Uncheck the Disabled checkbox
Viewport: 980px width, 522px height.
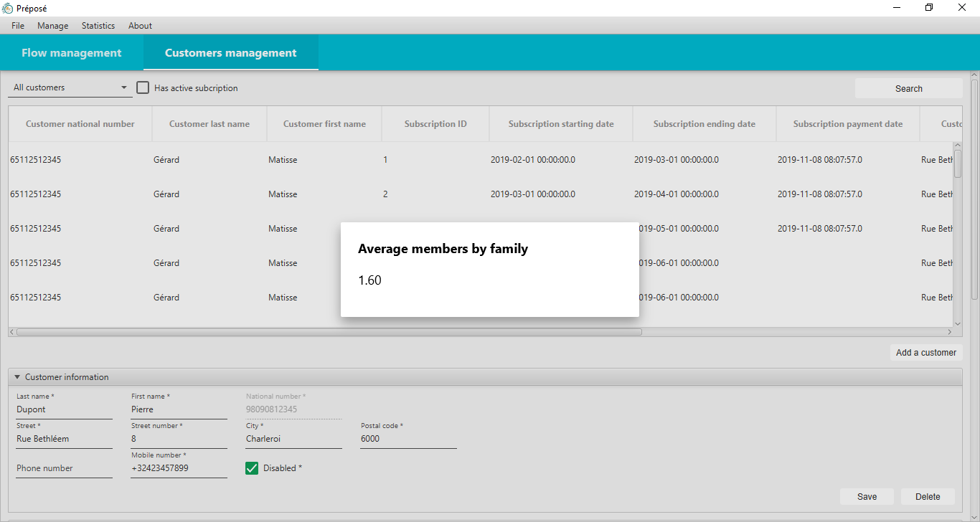pyautogui.click(x=252, y=468)
